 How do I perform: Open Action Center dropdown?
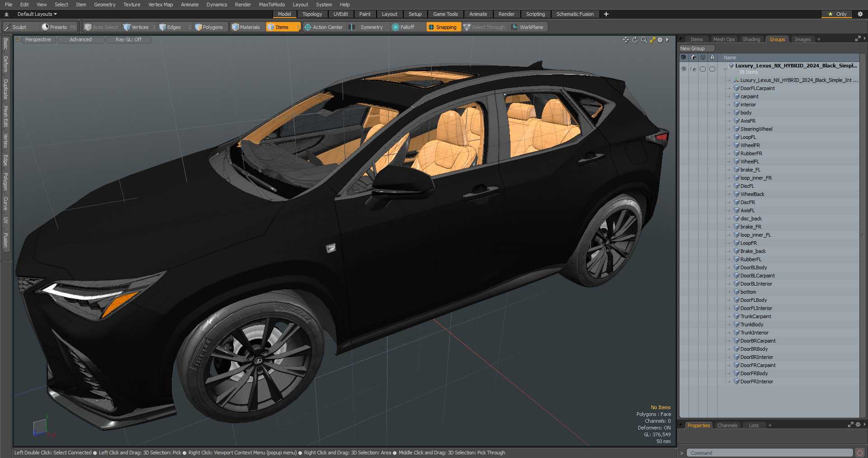[324, 27]
